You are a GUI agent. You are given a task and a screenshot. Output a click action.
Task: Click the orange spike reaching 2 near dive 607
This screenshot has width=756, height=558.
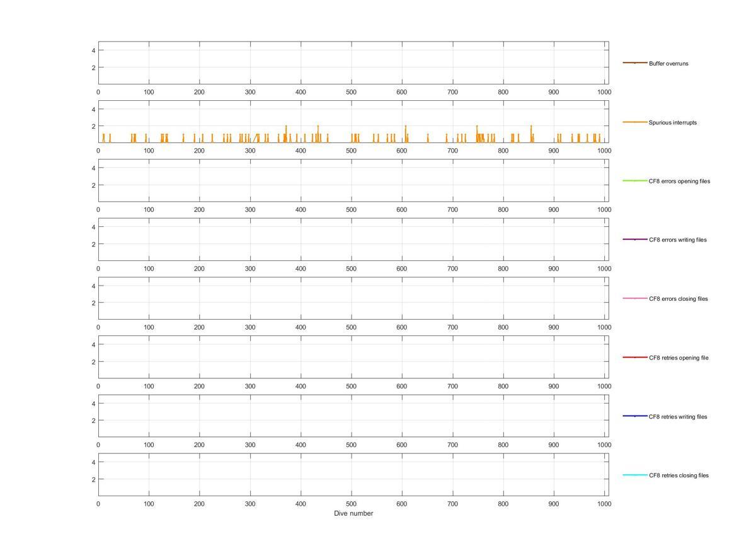pos(405,134)
